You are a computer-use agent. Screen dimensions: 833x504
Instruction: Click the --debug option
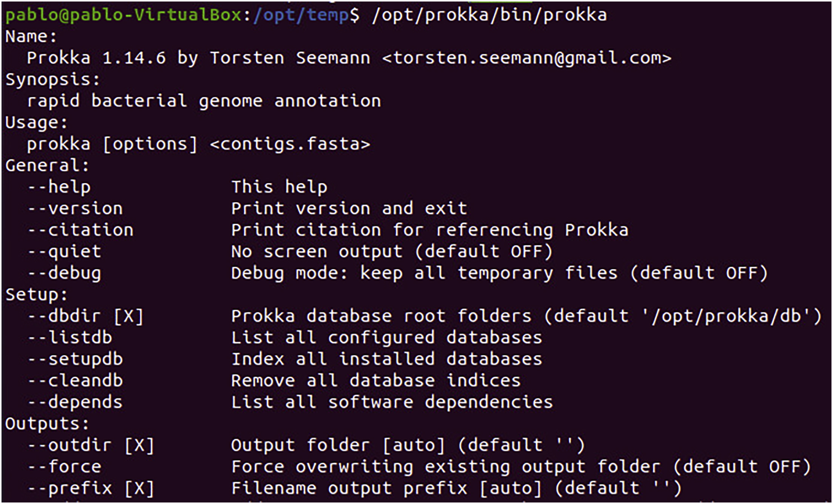(64, 273)
